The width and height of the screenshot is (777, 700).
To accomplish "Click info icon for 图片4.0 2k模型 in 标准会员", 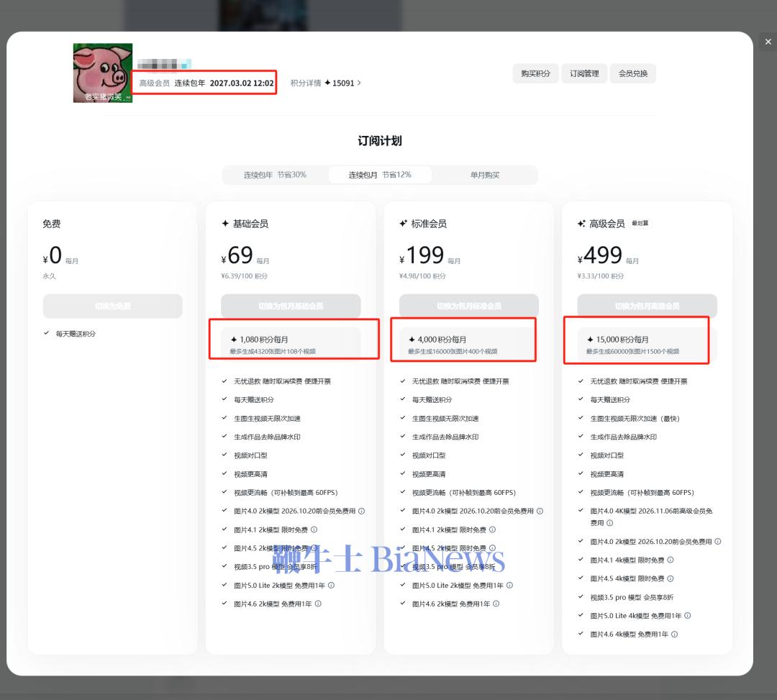I will point(540,512).
